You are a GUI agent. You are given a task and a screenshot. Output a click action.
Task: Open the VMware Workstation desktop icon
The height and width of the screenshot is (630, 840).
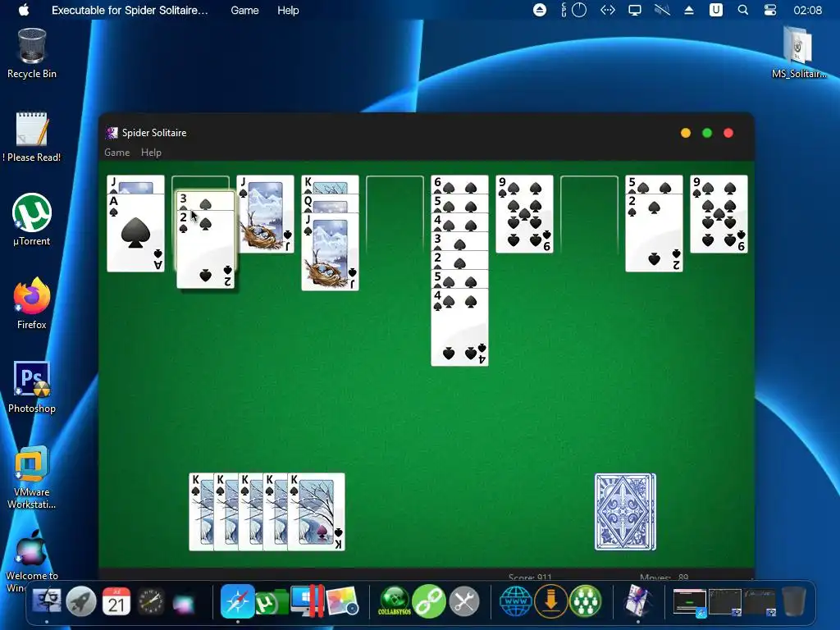[x=32, y=477]
